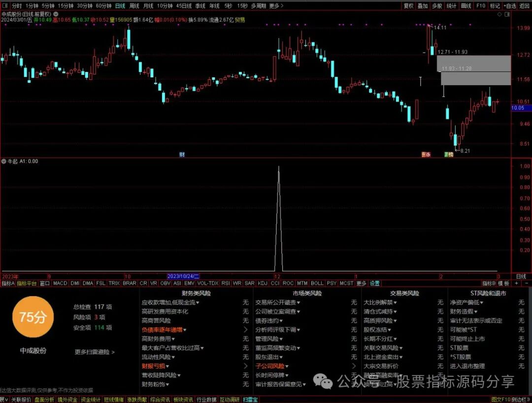Open arrow for 财报亏损 risk
The image size is (532, 403).
point(246,366)
